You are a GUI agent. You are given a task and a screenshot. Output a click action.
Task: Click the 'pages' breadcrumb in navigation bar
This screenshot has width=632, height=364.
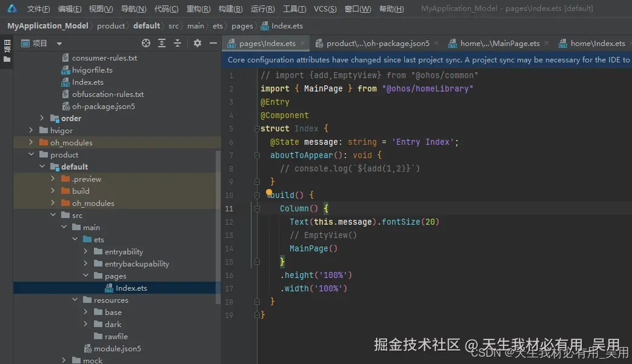tap(242, 26)
